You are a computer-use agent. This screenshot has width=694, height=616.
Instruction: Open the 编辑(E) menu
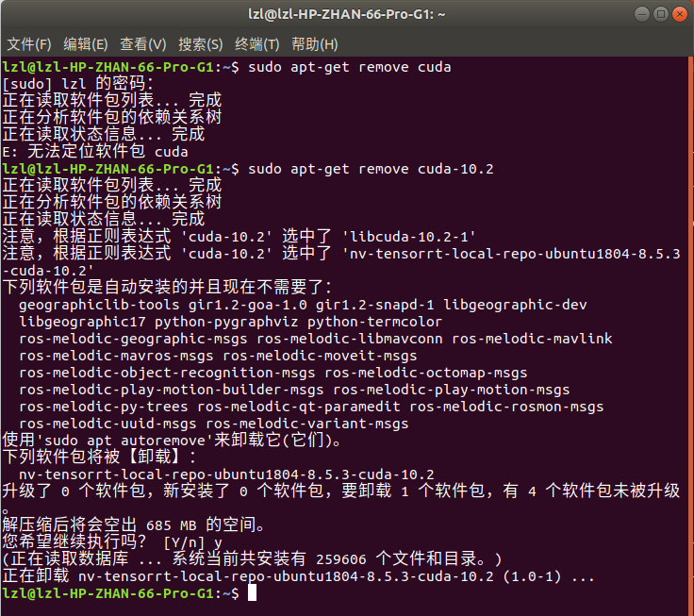pos(86,44)
